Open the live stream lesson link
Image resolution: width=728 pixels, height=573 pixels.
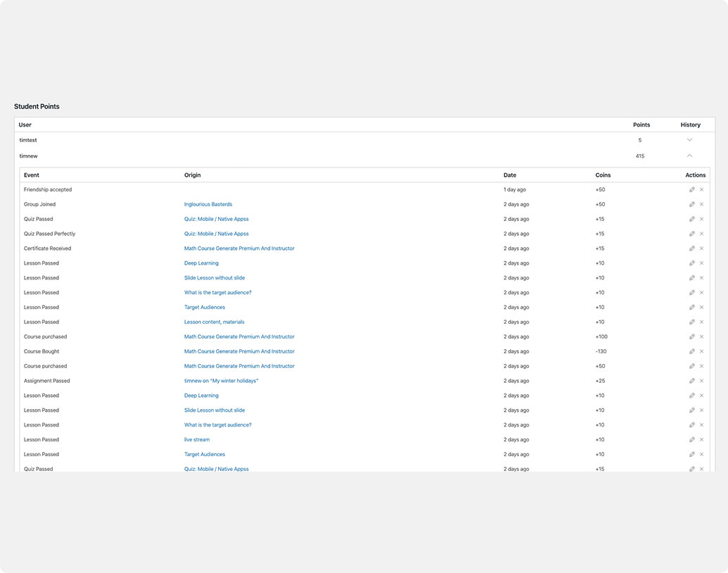click(x=197, y=440)
